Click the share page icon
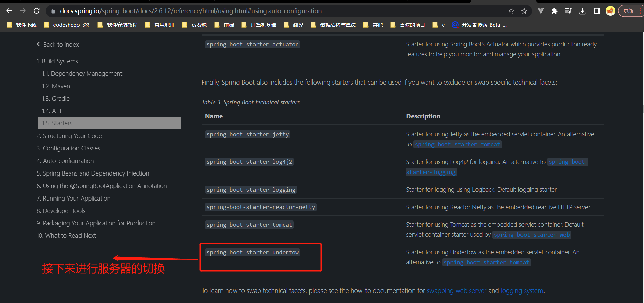 pos(511,11)
